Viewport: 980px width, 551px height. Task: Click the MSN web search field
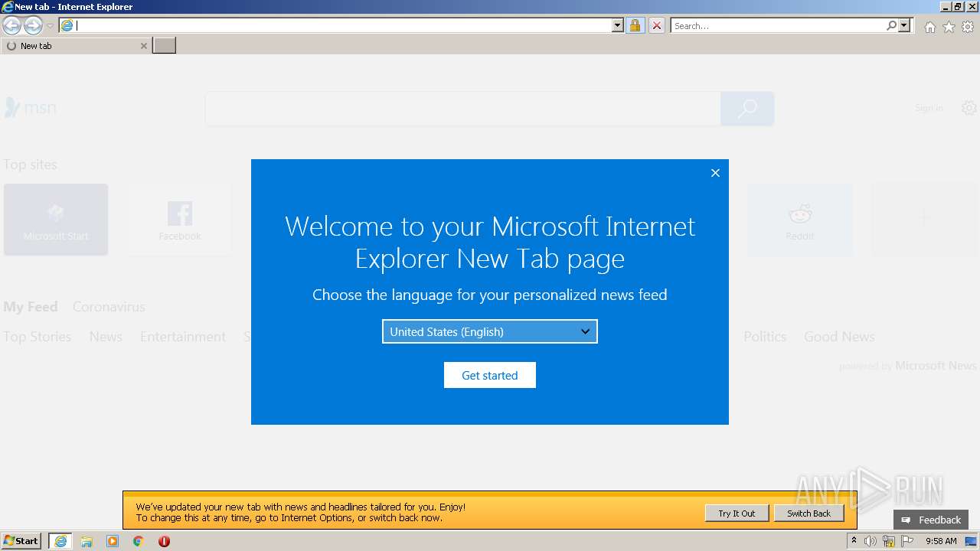tap(462, 109)
